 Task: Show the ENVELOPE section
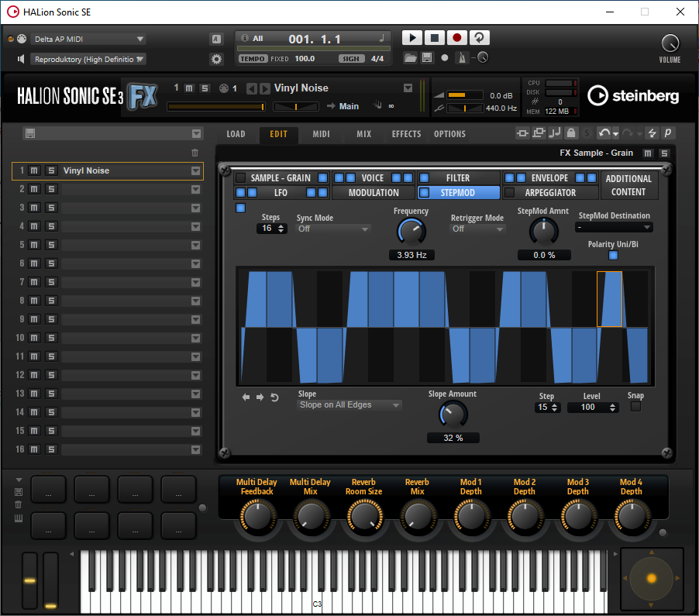click(549, 178)
